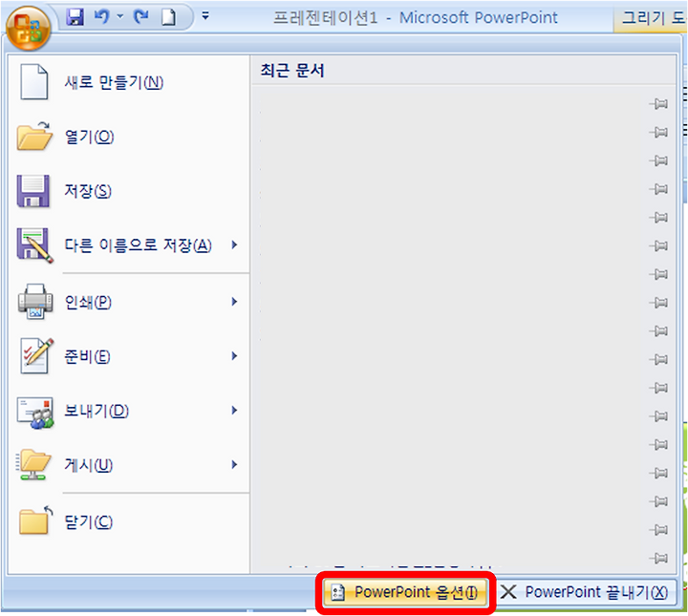Toggle the sixth pin in recent documents list
This screenshot has height=616, width=688.
pos(658,245)
